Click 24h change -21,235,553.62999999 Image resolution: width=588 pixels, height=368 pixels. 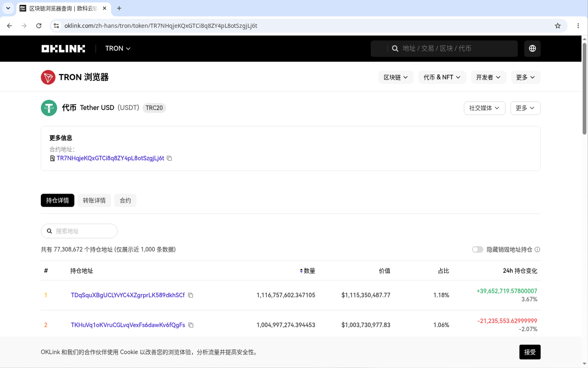[507, 321]
